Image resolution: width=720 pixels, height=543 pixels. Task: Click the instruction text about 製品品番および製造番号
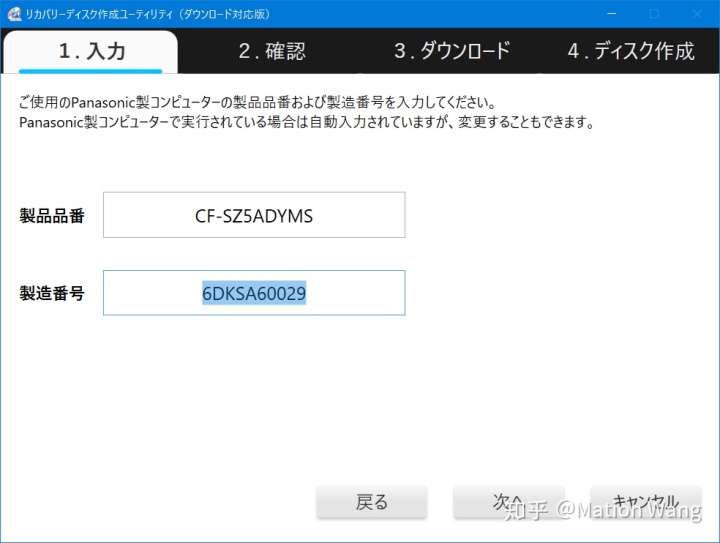tap(257, 102)
